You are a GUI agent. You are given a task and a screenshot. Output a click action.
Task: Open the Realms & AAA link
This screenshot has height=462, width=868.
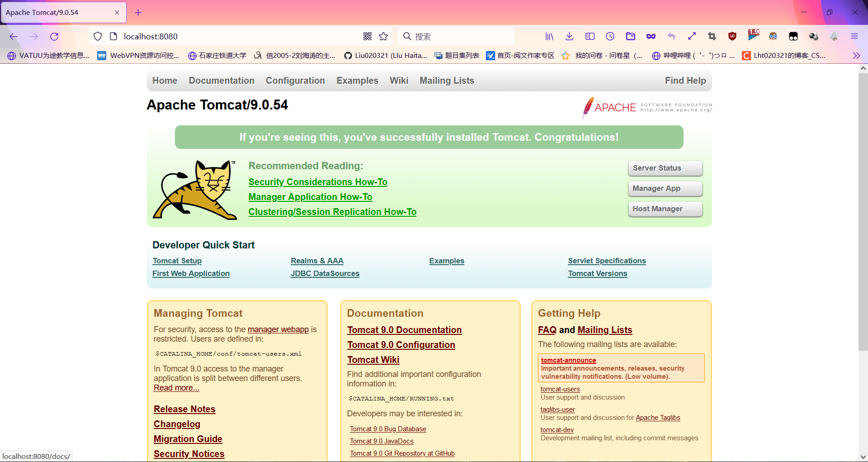coord(317,261)
